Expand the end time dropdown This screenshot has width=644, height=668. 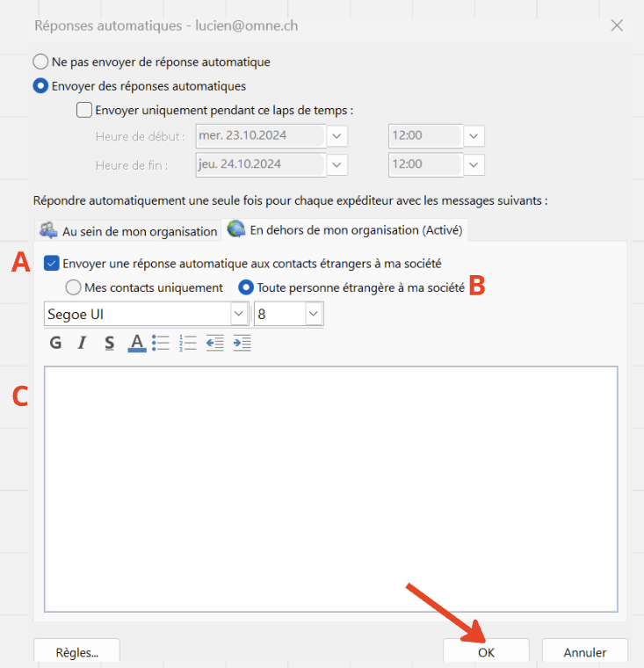474,164
